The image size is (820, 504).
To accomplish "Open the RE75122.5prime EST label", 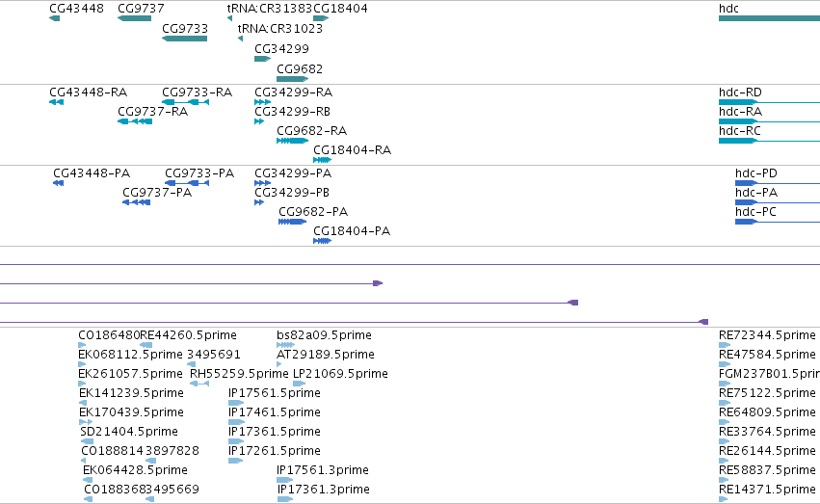I will 767,394.
